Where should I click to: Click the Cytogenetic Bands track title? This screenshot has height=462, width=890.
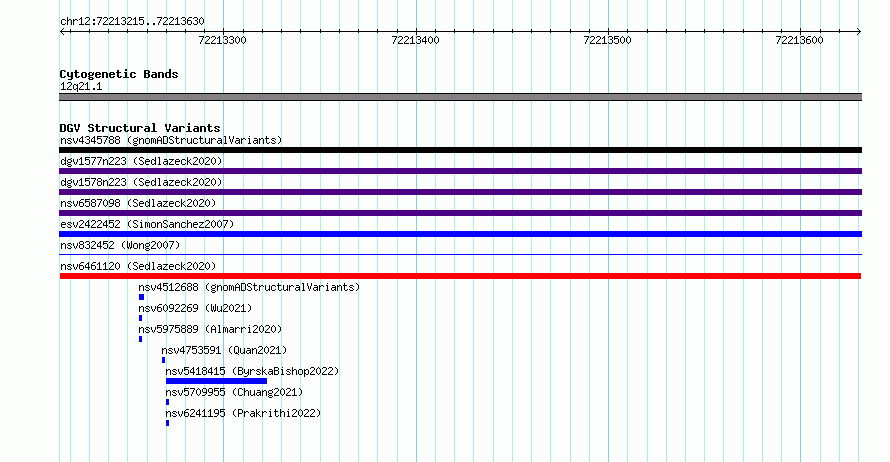pos(119,74)
